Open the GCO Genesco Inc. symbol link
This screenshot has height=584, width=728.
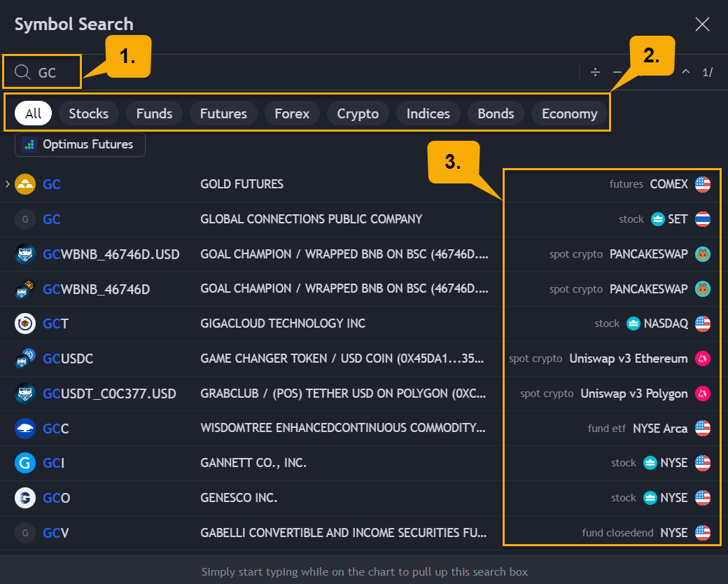point(54,498)
